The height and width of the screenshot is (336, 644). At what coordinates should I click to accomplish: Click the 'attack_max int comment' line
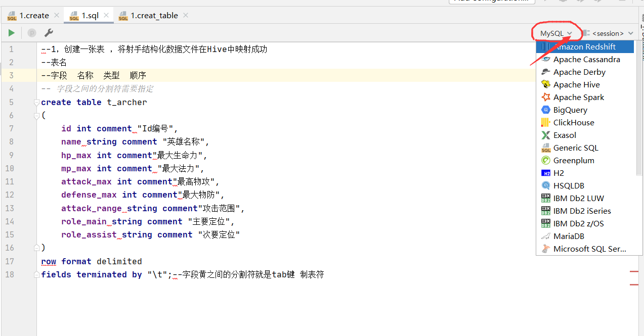pyautogui.click(x=141, y=181)
